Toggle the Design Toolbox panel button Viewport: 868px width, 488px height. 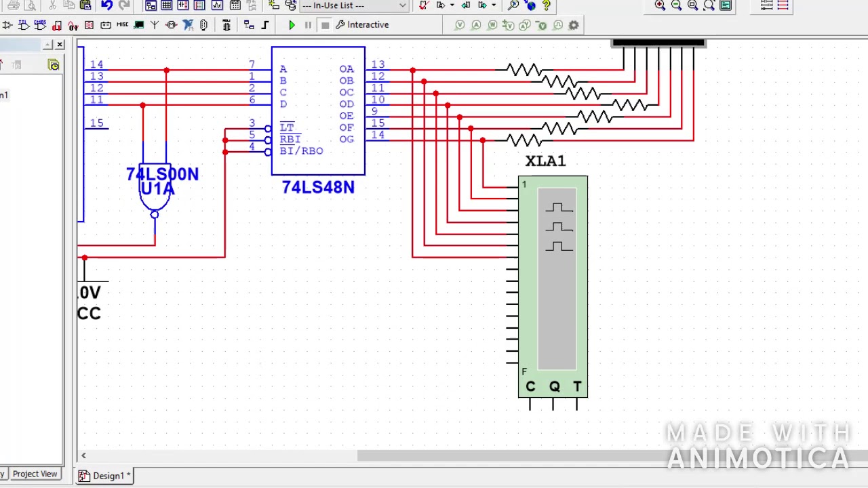(151, 5)
